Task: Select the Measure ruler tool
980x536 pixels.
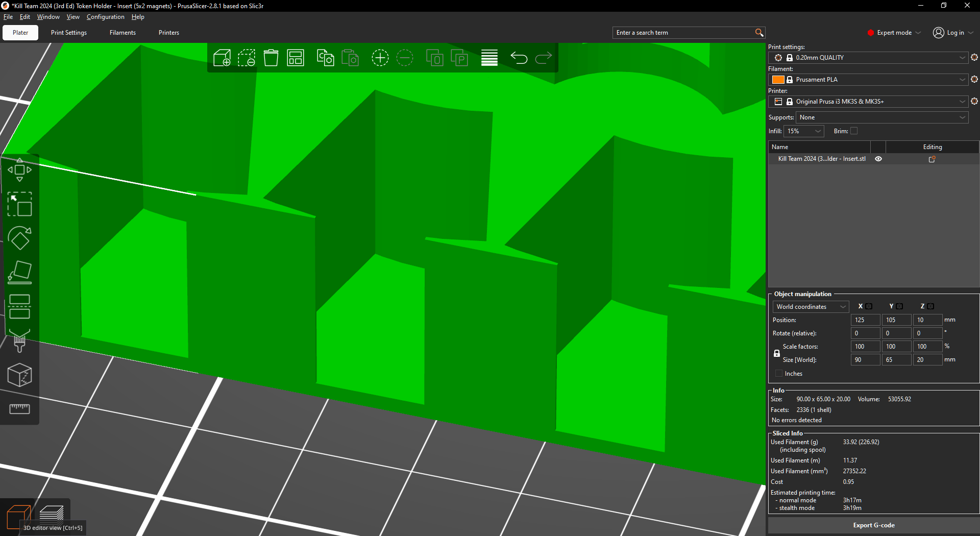Action: 19,409
